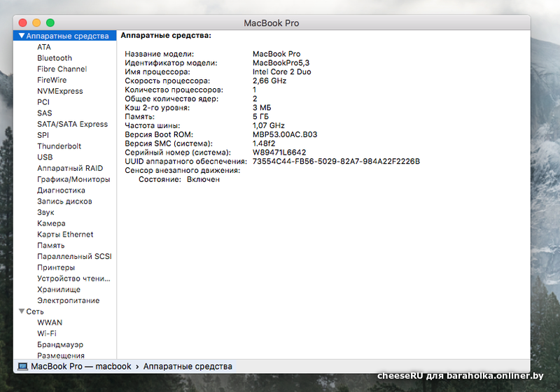Open the NVMExpress entry
560x392 pixels.
60,91
